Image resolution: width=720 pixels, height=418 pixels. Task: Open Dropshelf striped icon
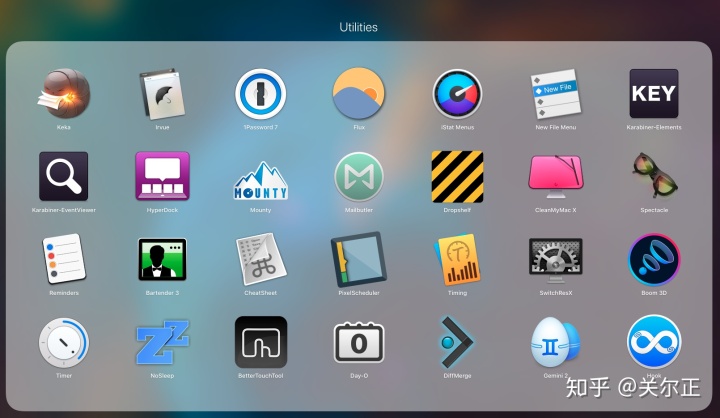[457, 176]
